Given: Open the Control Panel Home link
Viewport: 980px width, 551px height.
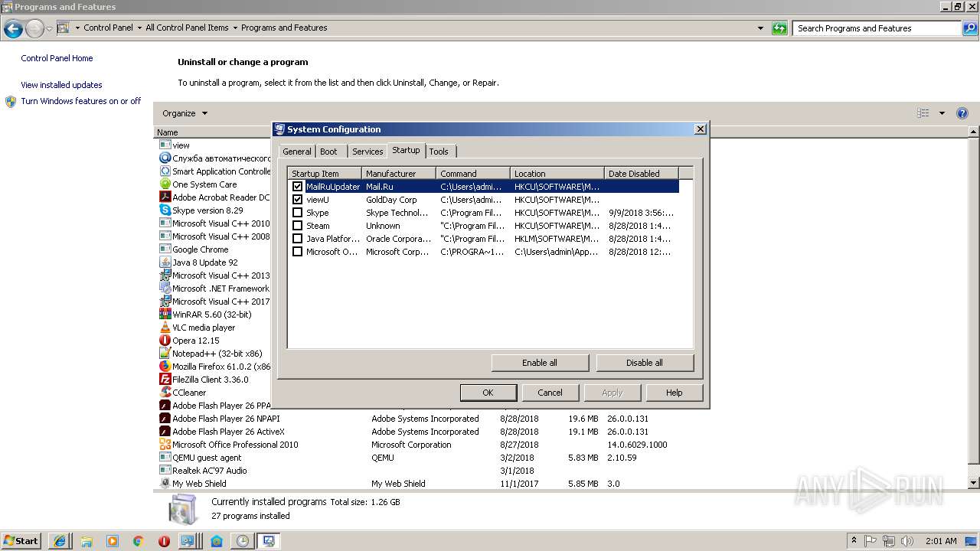Looking at the screenshot, I should 57,58.
